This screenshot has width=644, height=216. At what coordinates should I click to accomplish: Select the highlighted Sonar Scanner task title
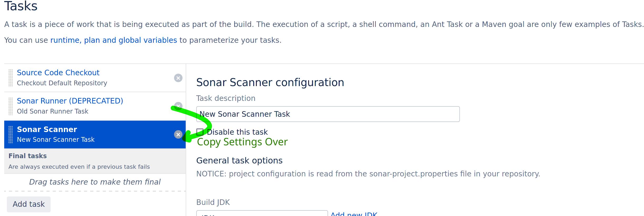click(47, 129)
